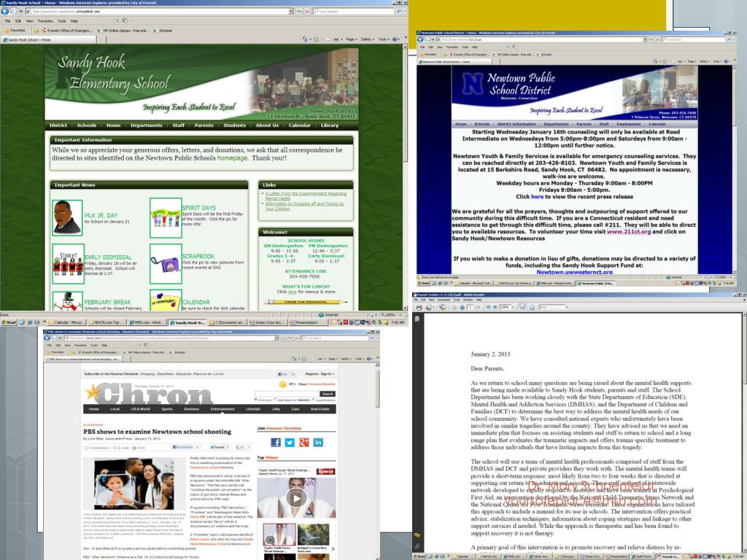Click www.211ct.org link on Newtown page

click(x=628, y=231)
